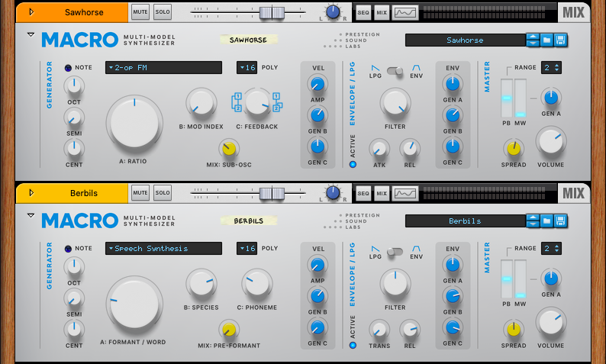Click the Sawhorse VEL AMP knob

[318, 84]
